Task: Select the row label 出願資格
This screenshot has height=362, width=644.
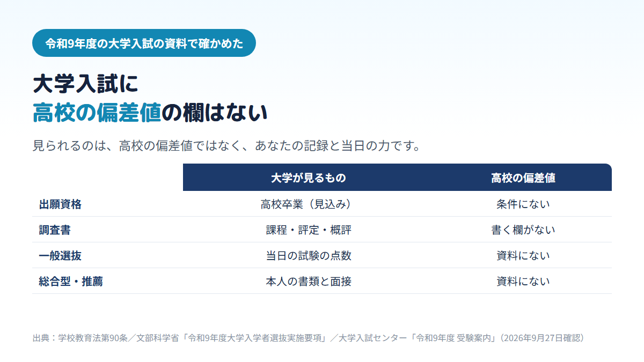Action: [x=60, y=204]
